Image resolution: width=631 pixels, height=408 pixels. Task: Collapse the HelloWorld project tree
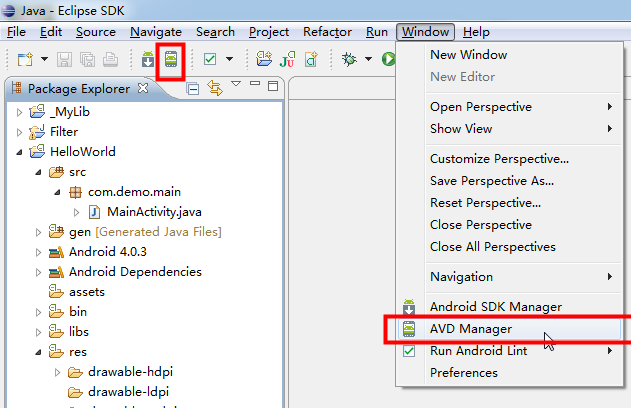point(19,152)
